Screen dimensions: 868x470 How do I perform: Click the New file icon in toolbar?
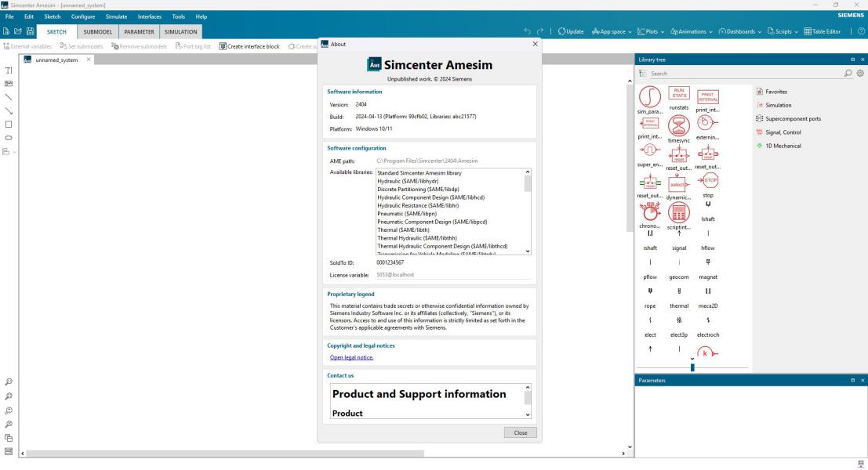point(6,31)
